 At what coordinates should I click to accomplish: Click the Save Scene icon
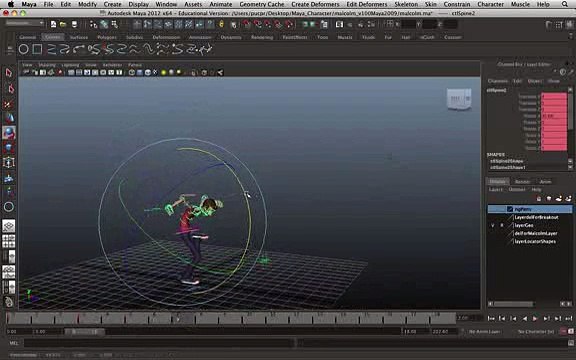(x=74, y=24)
